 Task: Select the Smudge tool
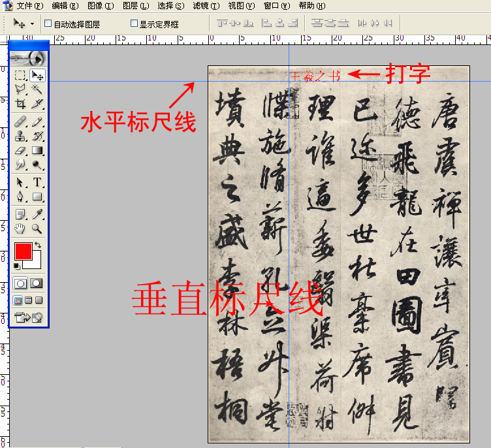point(20,165)
